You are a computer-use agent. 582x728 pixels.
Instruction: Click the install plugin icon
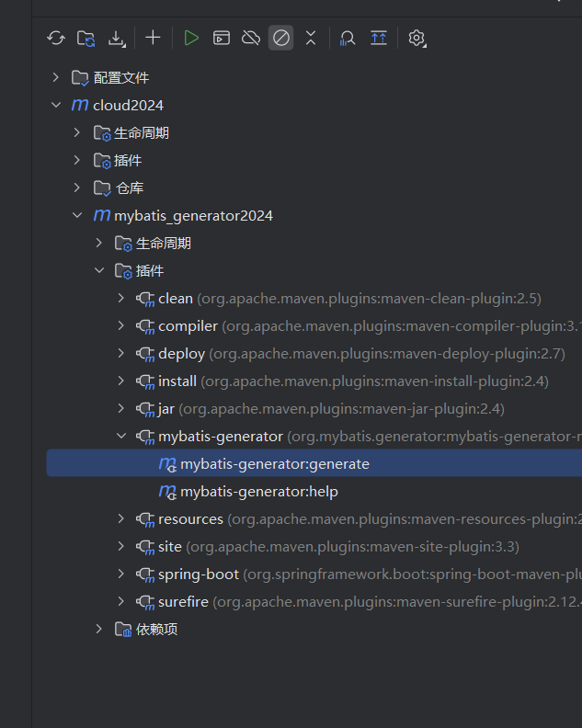point(145,381)
